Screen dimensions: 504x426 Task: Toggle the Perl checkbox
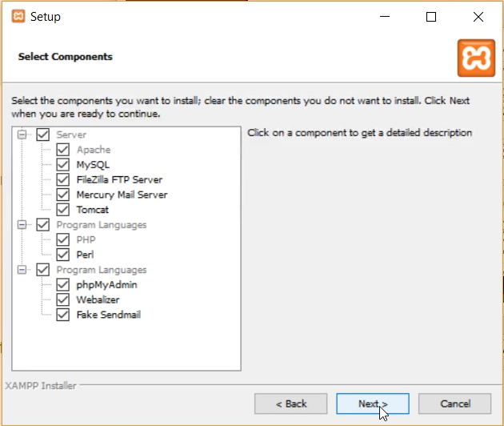[64, 255]
